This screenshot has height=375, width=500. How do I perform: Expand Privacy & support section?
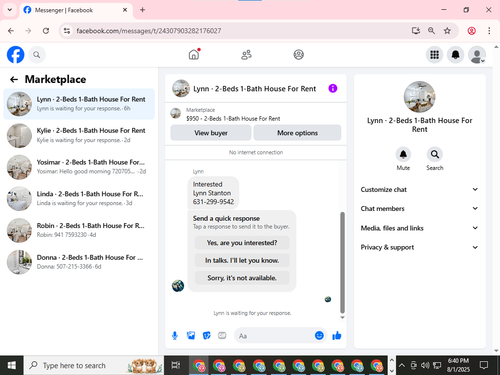419,247
